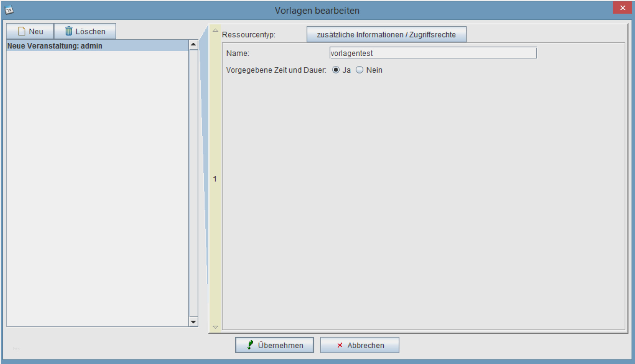Click the up triangle on yellow strip
The height and width of the screenshot is (364, 635).
click(x=215, y=30)
